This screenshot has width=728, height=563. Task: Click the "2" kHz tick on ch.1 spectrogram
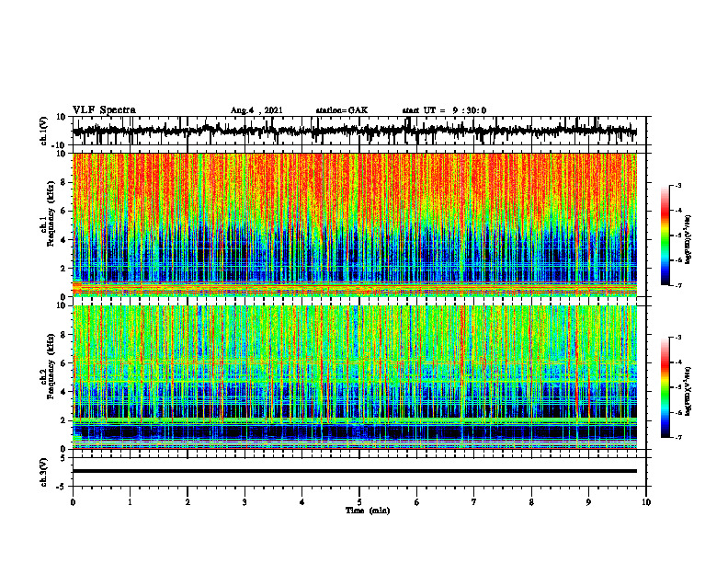tap(63, 269)
